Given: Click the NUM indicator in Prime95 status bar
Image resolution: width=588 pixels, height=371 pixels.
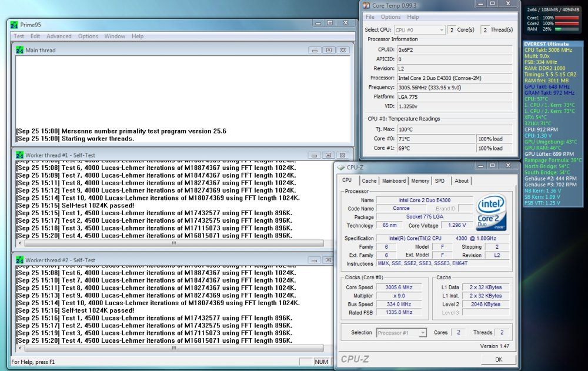Looking at the screenshot, I should 322,362.
